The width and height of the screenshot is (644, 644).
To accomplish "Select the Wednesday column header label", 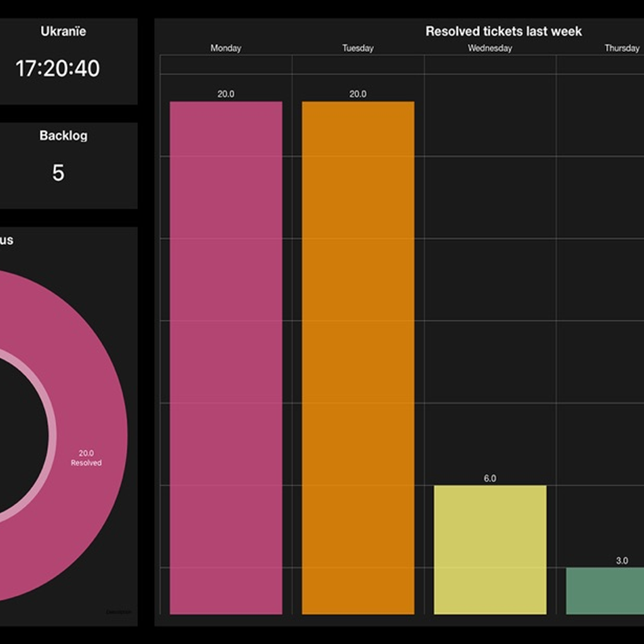I will tap(490, 48).
